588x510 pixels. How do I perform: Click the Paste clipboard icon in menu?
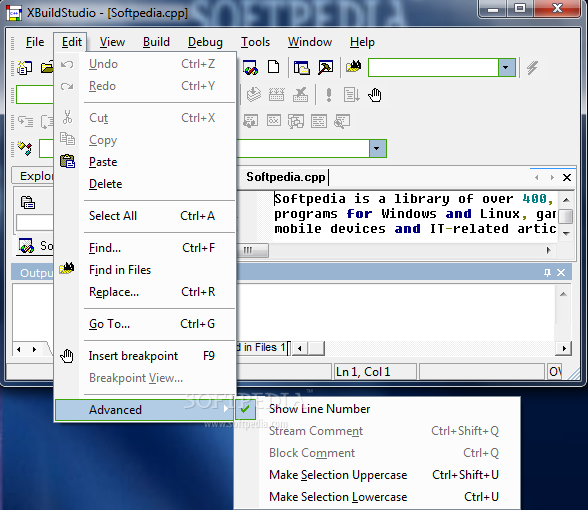coord(68,161)
